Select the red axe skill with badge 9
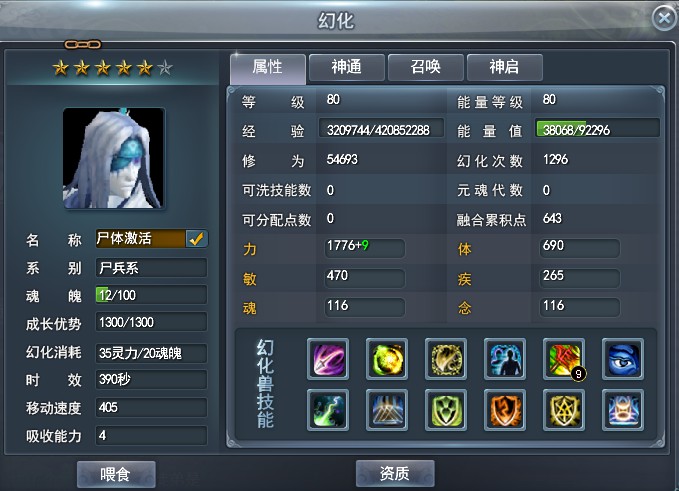This screenshot has width=679, height=491. [564, 359]
